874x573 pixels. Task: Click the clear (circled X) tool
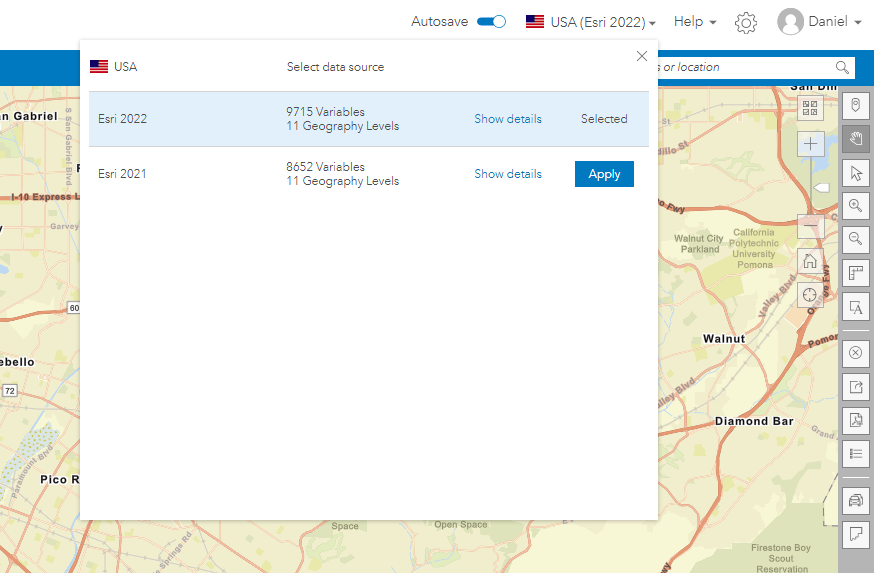point(856,353)
